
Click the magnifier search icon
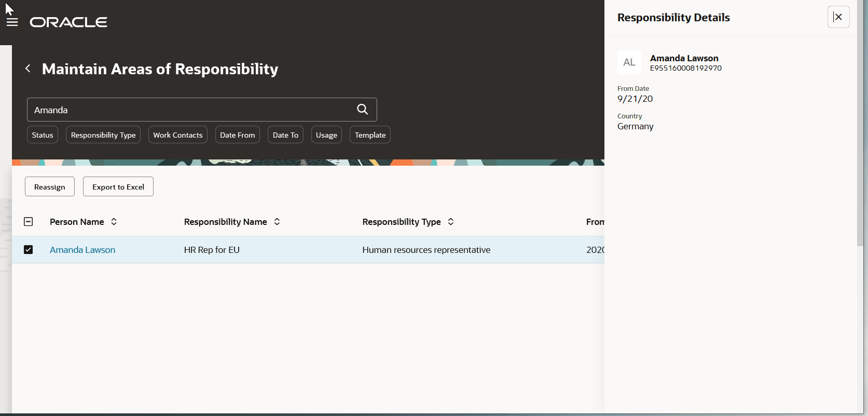pyautogui.click(x=362, y=109)
